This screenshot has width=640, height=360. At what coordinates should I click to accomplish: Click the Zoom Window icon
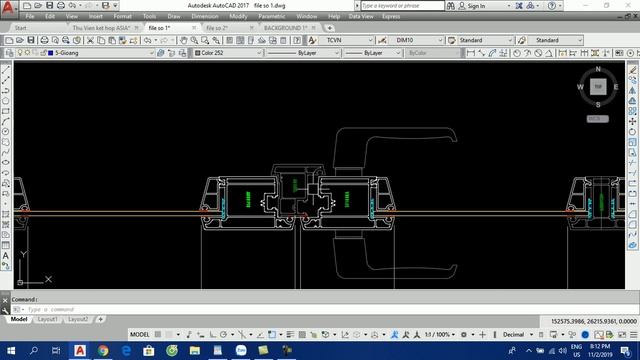point(205,40)
